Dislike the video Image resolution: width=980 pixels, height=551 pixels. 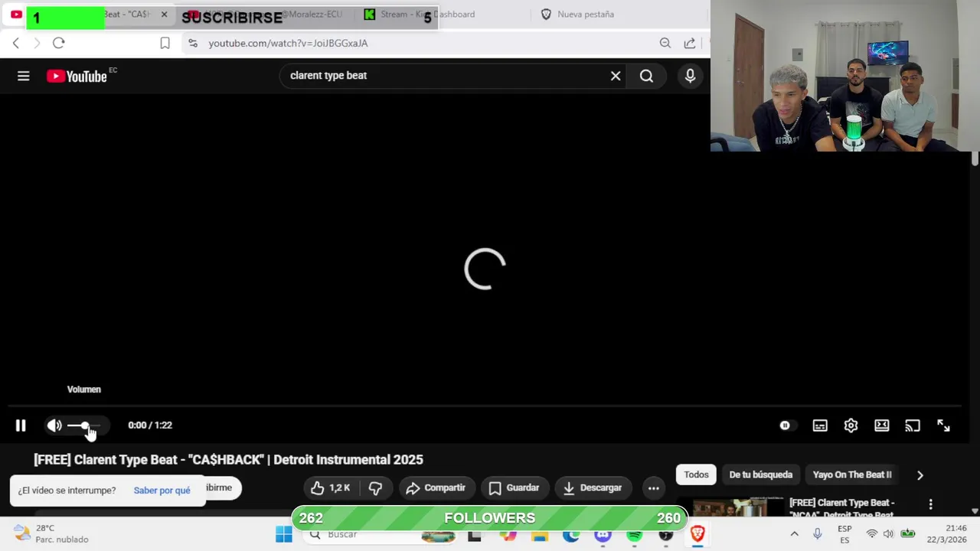[375, 487]
